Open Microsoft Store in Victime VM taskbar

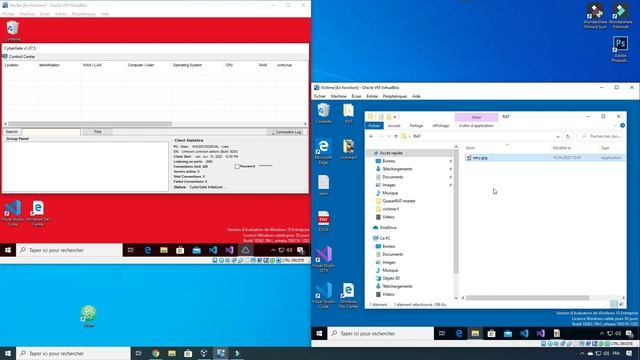(x=491, y=333)
